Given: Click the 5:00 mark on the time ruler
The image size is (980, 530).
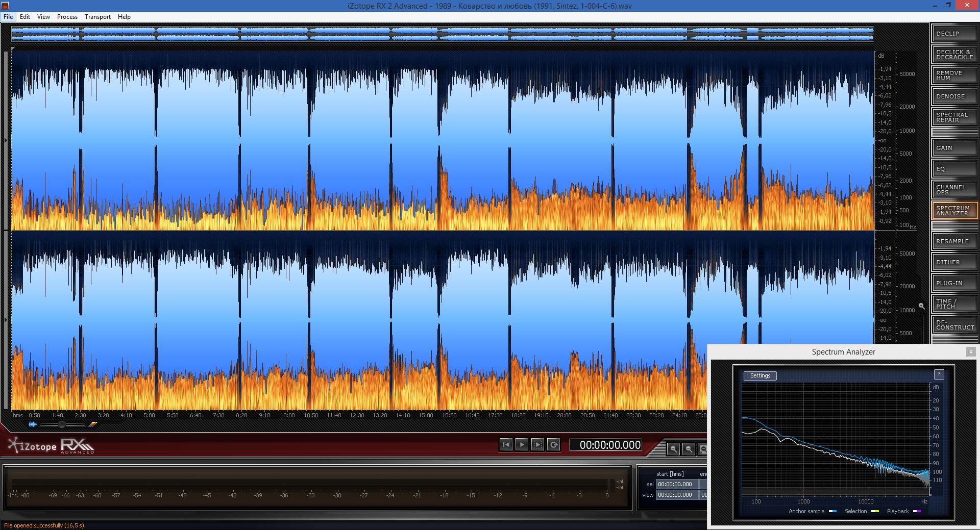Looking at the screenshot, I should click(149, 415).
